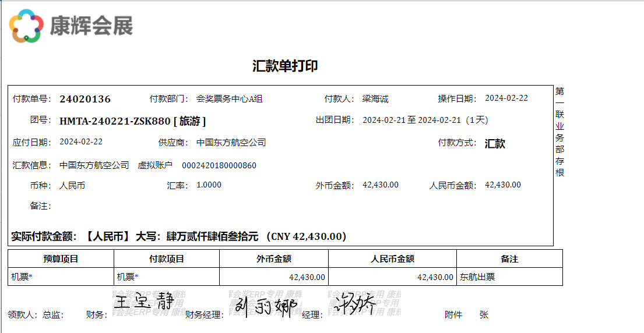Click the colorful Kanghui logo icon
This screenshot has height=333, width=644.
[x=26, y=26]
